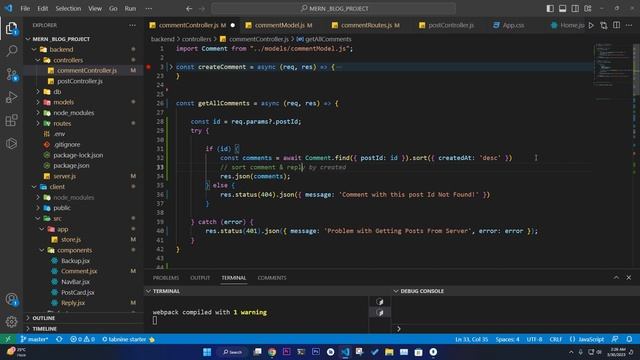
Task: Open Manage settings gear icon
Action: tap(11, 322)
